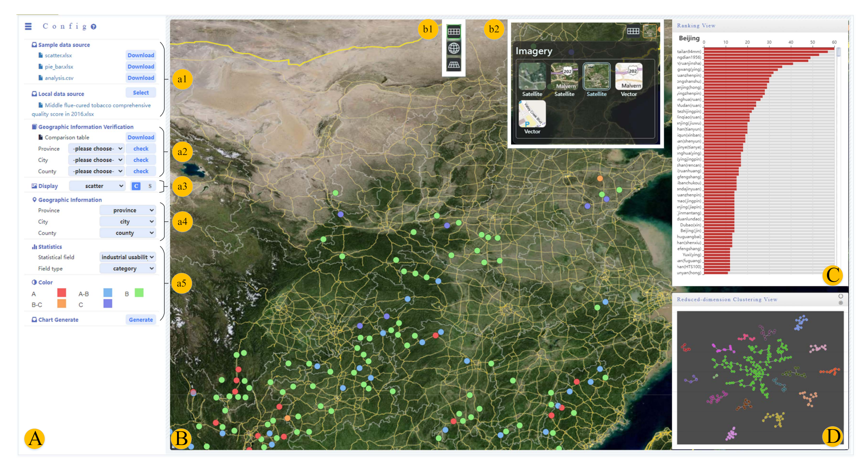Select the globe map view icon

coord(454,48)
